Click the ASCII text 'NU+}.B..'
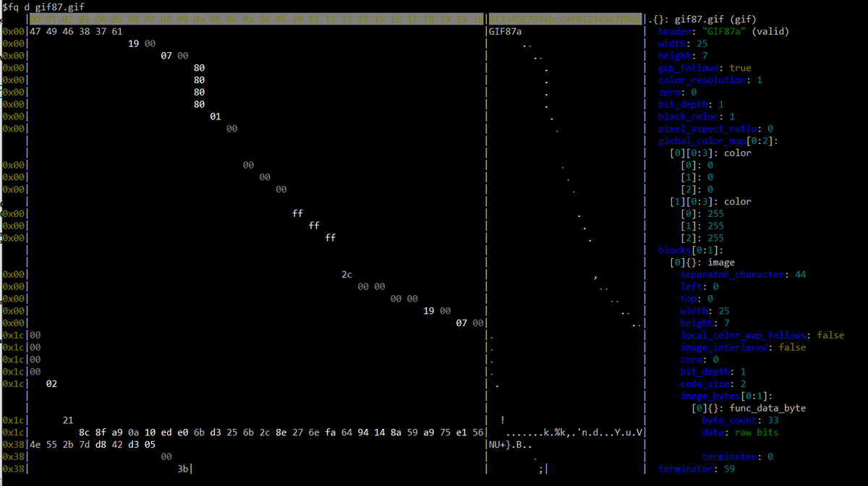Screen dimensions: 868x486 coord(511,445)
